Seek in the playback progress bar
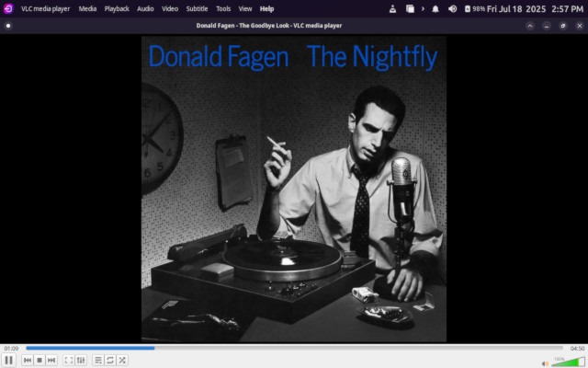588x368 pixels. [294, 348]
